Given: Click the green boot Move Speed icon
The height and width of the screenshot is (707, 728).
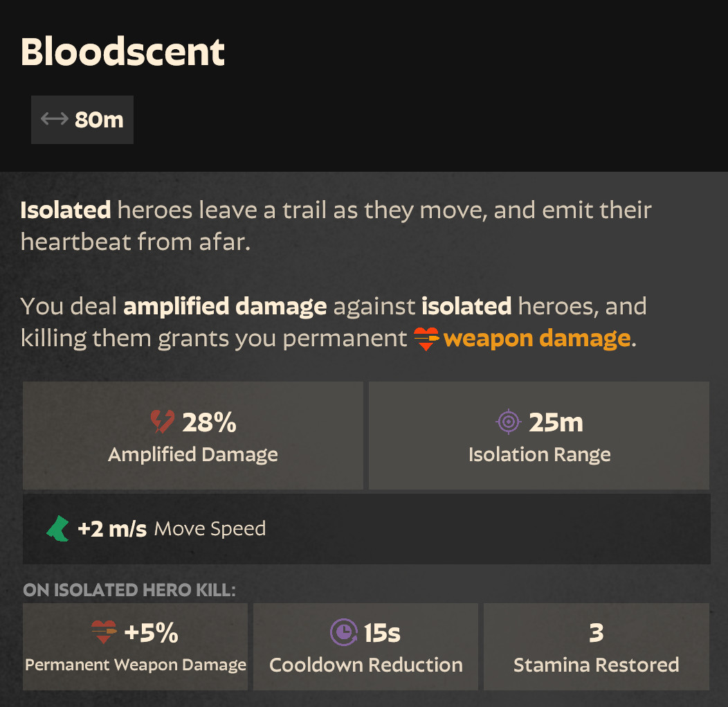Looking at the screenshot, I should coord(58,528).
